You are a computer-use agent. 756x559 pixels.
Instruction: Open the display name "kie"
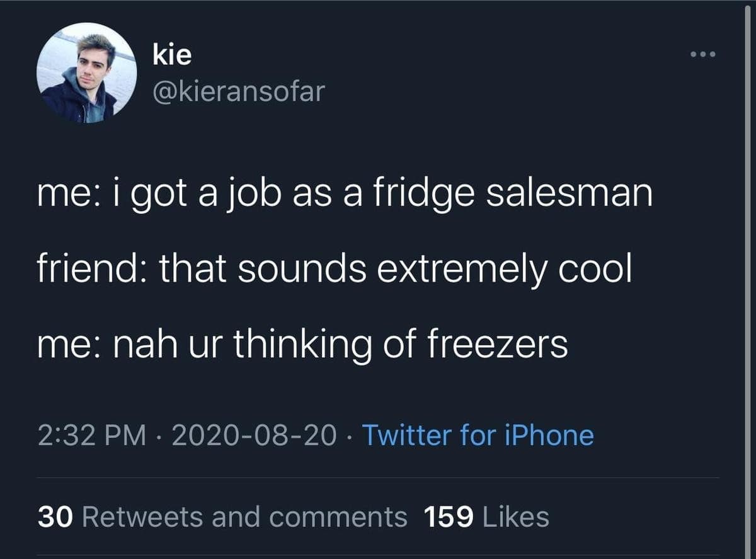(x=171, y=56)
